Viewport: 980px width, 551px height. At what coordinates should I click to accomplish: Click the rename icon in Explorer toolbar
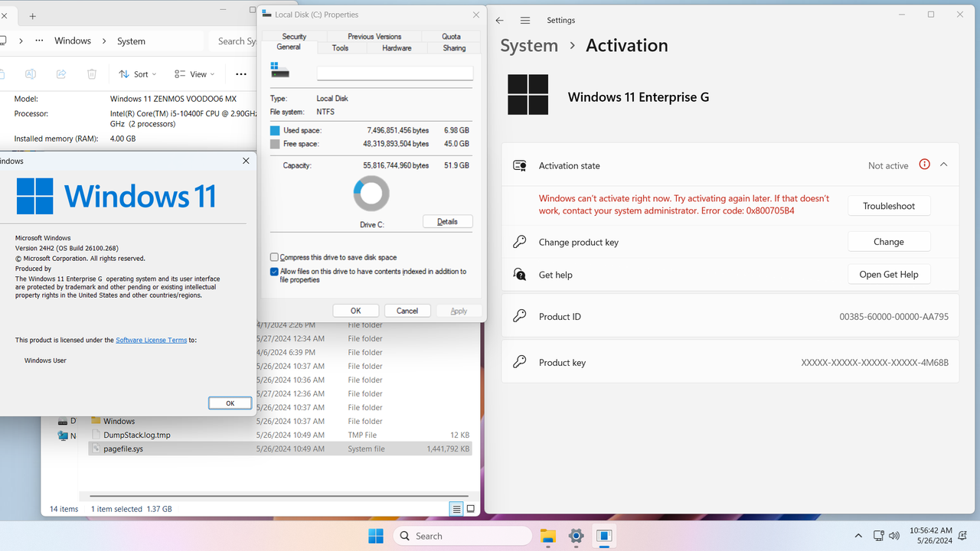pyautogui.click(x=31, y=74)
